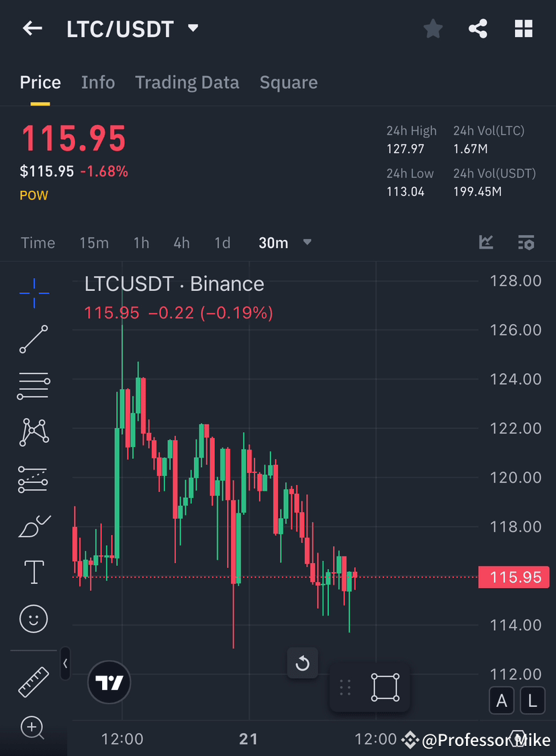Screen dimensions: 556x756
Task: Open the LTC/USDT pair selector dropdown
Action: (193, 28)
